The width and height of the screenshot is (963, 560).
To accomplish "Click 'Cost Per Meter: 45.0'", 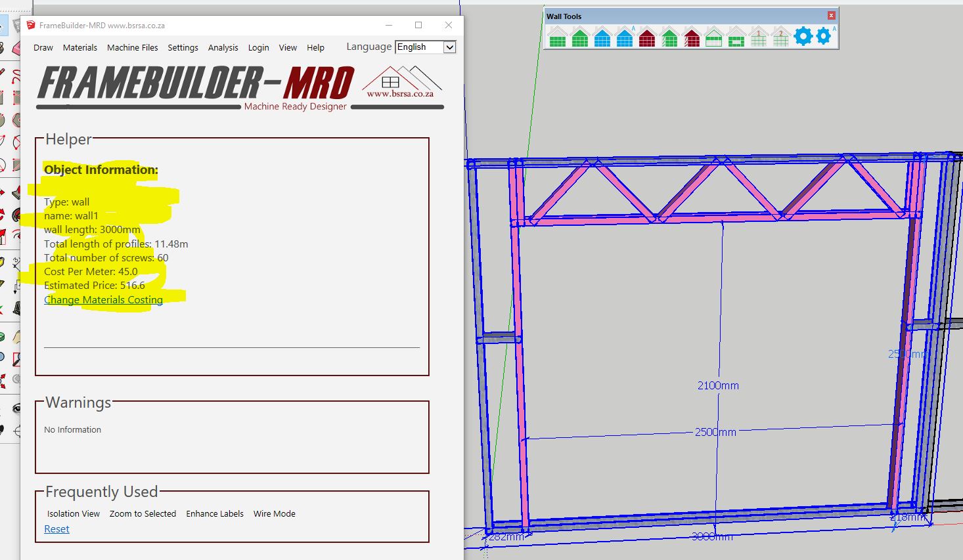I will (91, 272).
